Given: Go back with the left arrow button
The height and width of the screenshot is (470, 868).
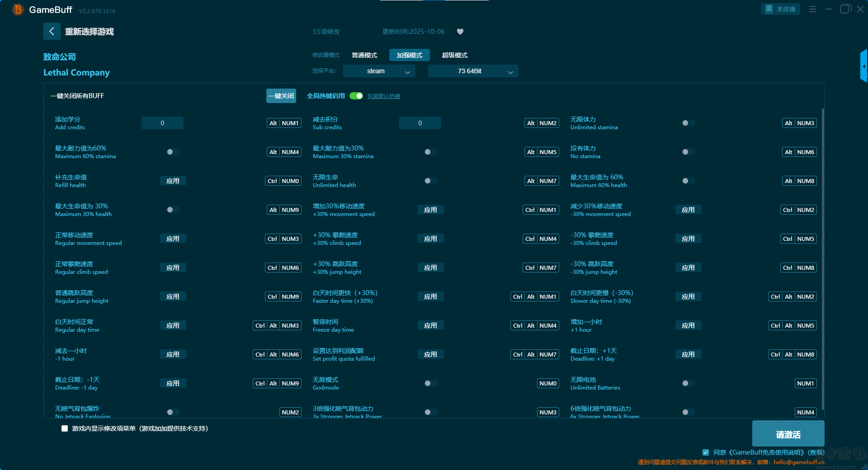Looking at the screenshot, I should 52,31.
